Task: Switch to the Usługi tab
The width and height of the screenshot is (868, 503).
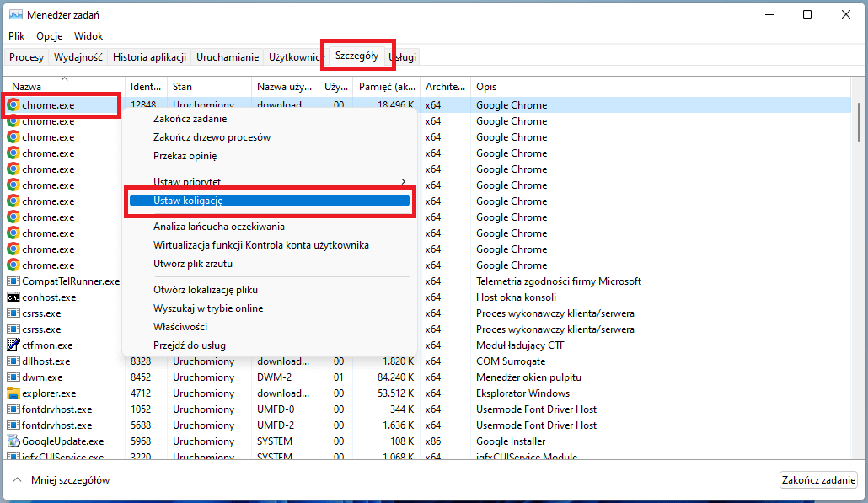Action: pyautogui.click(x=405, y=57)
